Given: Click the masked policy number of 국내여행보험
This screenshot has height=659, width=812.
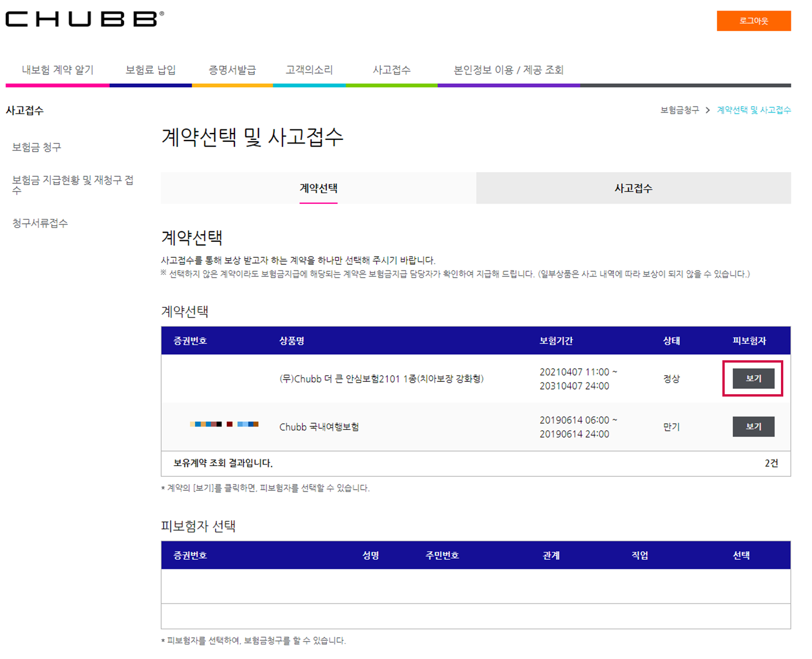Looking at the screenshot, I should [224, 424].
